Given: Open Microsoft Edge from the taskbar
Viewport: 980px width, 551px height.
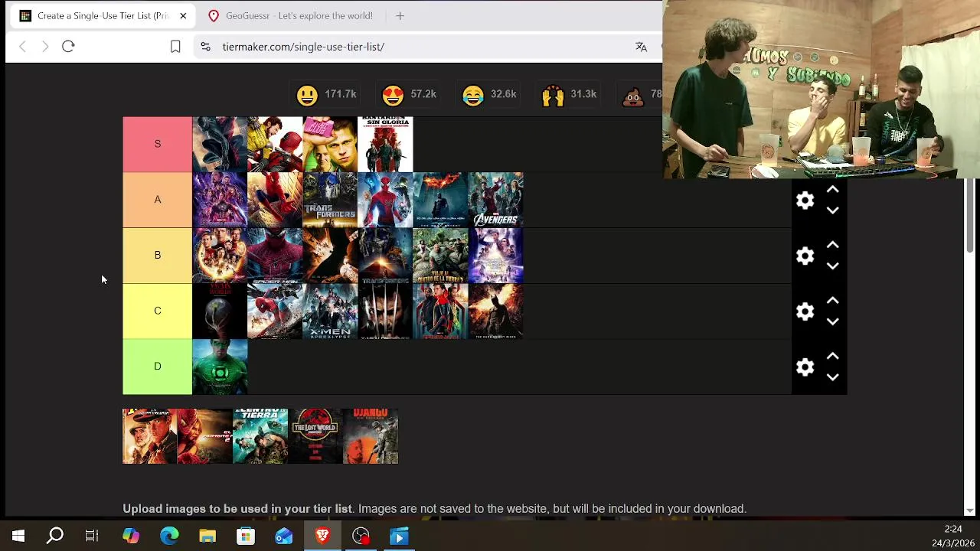Looking at the screenshot, I should tap(169, 536).
